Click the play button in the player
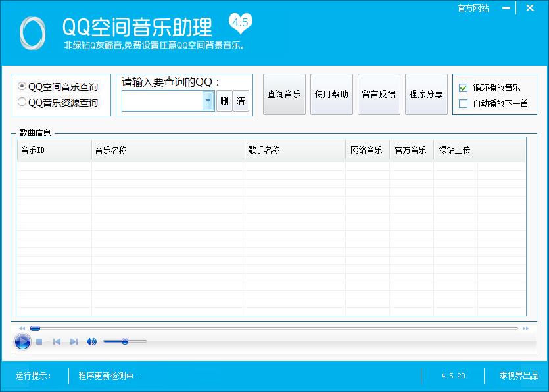This screenshot has width=549, height=392. [22, 341]
